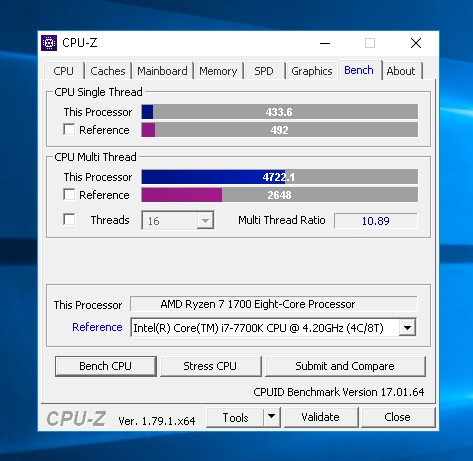Click the CPUID Benchmark Version 17.01.64 text
Viewport: 473px width, 461px height.
[x=339, y=392]
